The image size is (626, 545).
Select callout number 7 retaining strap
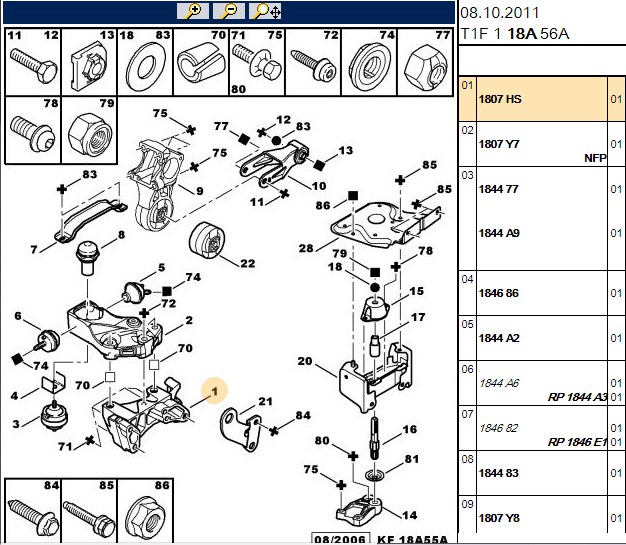tap(34, 250)
